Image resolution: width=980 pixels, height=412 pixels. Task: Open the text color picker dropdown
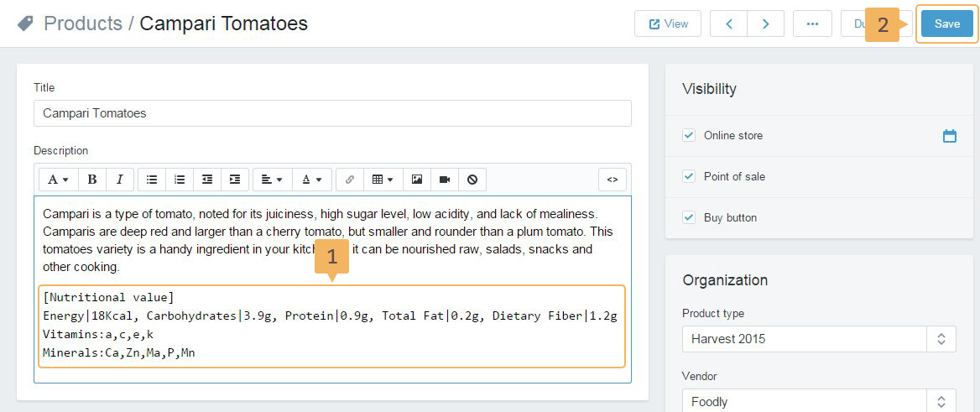(312, 180)
